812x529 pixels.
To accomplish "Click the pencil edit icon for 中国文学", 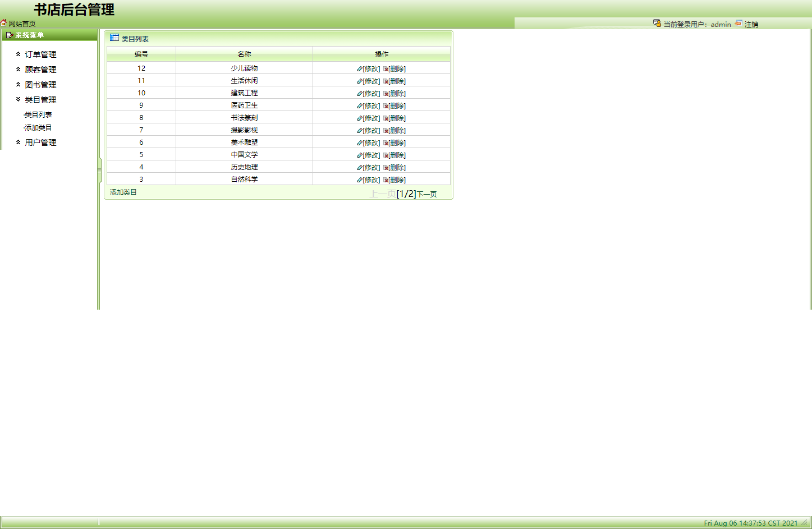I will click(x=360, y=155).
